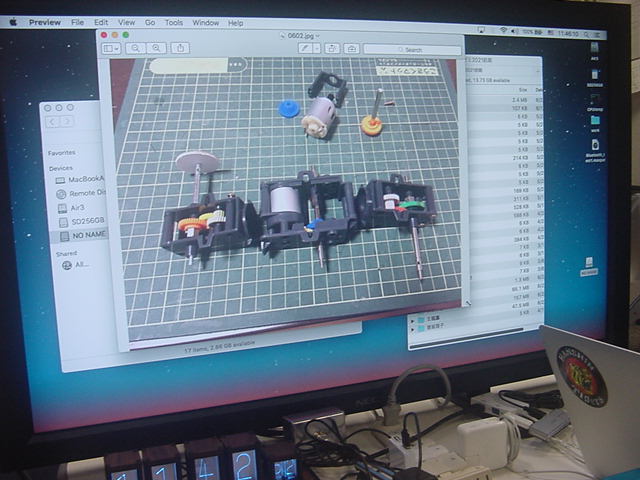640x480 pixels.
Task: Open the highlight pen options dropdown arrow
Action: point(317,49)
